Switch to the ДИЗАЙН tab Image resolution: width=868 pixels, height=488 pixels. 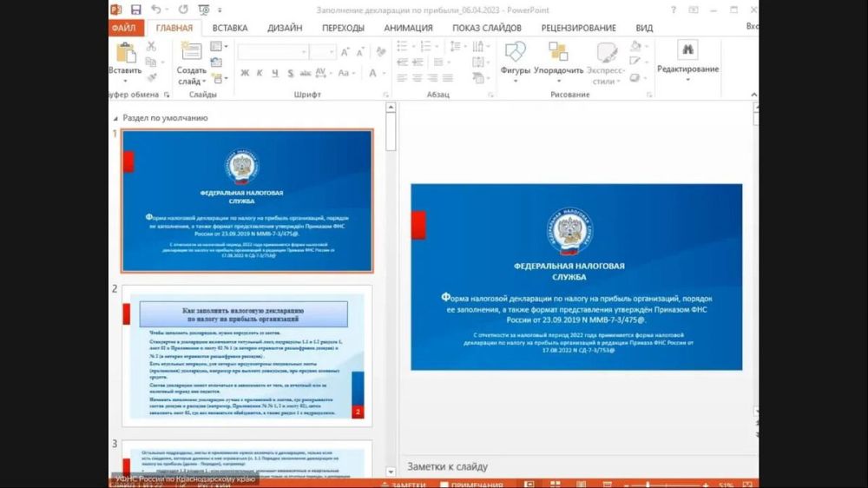click(x=285, y=28)
